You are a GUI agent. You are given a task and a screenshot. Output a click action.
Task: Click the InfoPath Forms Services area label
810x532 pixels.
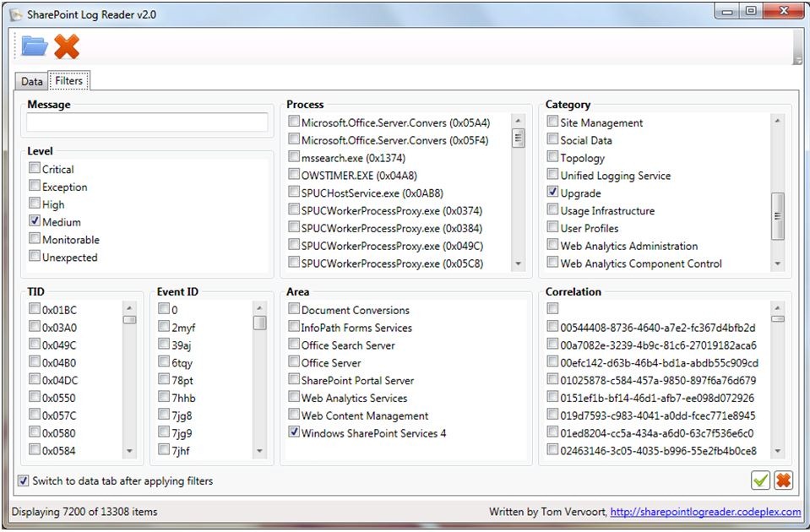coord(356,328)
